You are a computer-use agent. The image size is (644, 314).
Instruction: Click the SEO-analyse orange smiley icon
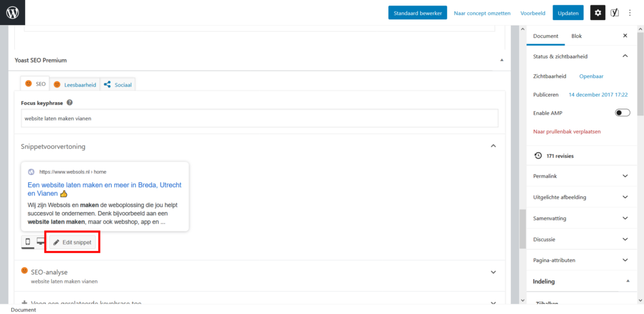(x=24, y=271)
